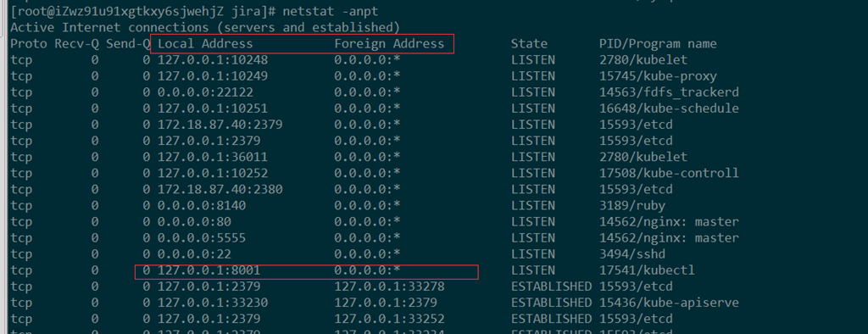Select local address 0.0.0.0:5555

(x=202, y=238)
